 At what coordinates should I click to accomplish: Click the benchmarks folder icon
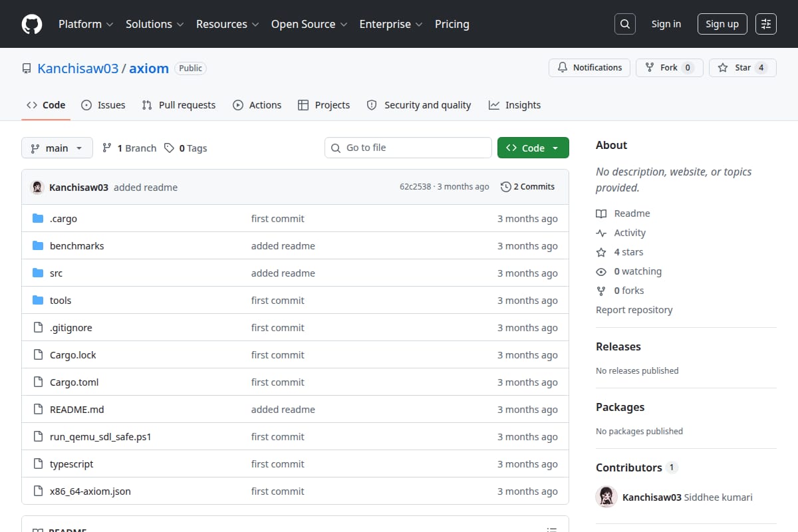(x=38, y=246)
